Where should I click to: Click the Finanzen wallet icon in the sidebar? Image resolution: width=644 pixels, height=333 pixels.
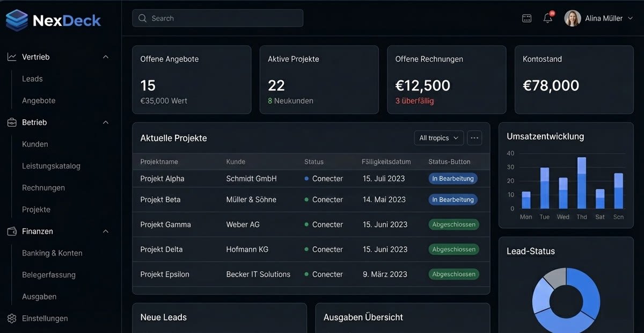coord(11,231)
